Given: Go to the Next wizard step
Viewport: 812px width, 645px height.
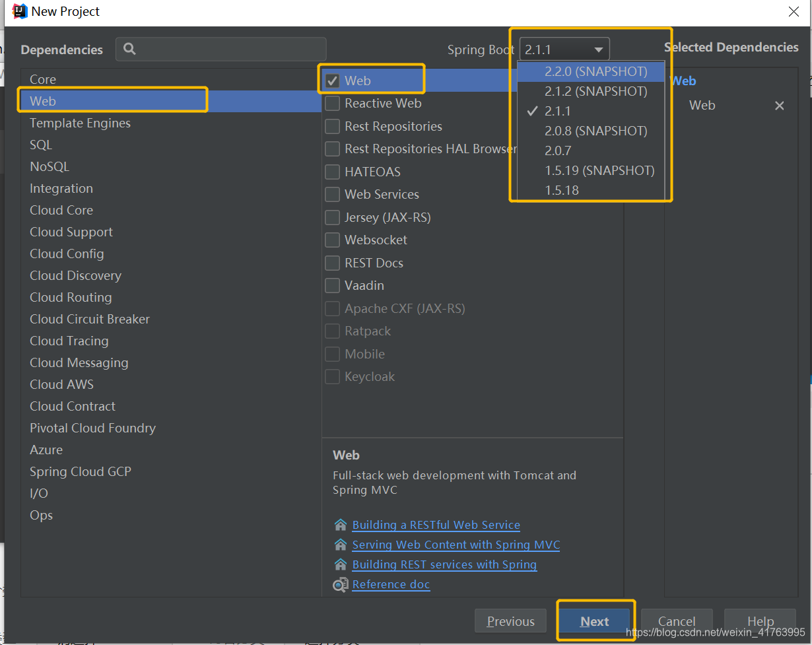Looking at the screenshot, I should 595,621.
